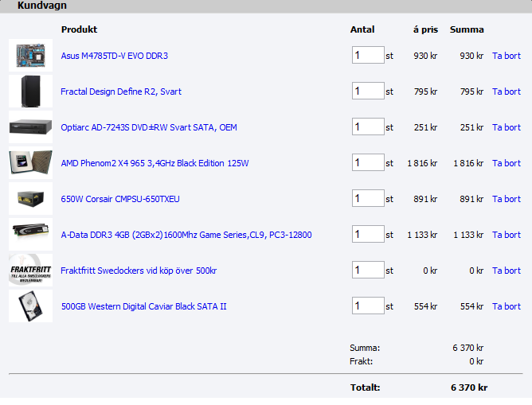
Task: Open the 650W Corsair CMPSU-650TXEU link
Action: pos(120,199)
